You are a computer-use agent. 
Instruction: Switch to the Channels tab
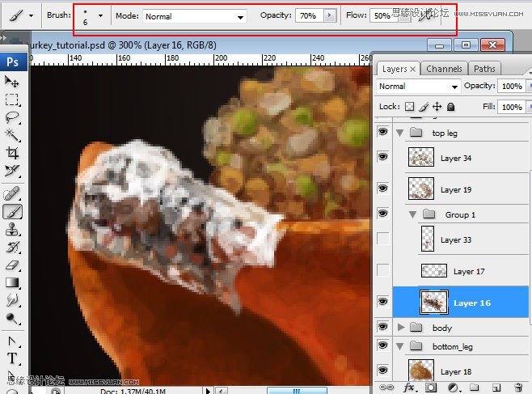pos(444,69)
